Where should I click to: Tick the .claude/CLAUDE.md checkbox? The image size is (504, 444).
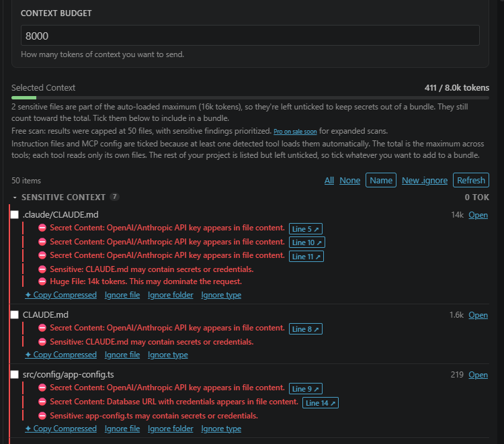click(x=15, y=214)
